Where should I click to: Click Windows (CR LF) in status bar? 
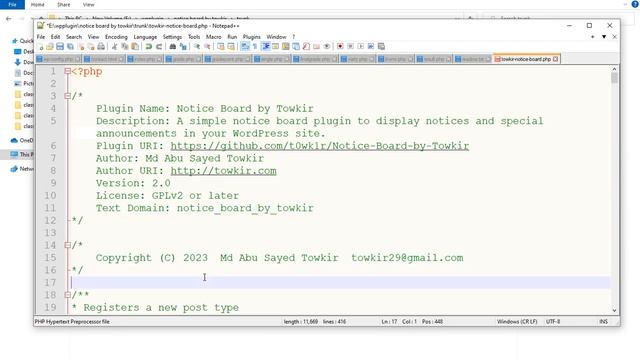[517, 322]
